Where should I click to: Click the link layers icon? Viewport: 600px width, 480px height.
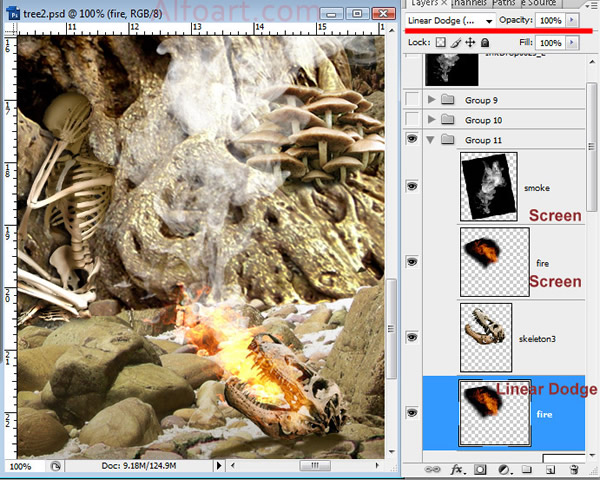(433, 468)
